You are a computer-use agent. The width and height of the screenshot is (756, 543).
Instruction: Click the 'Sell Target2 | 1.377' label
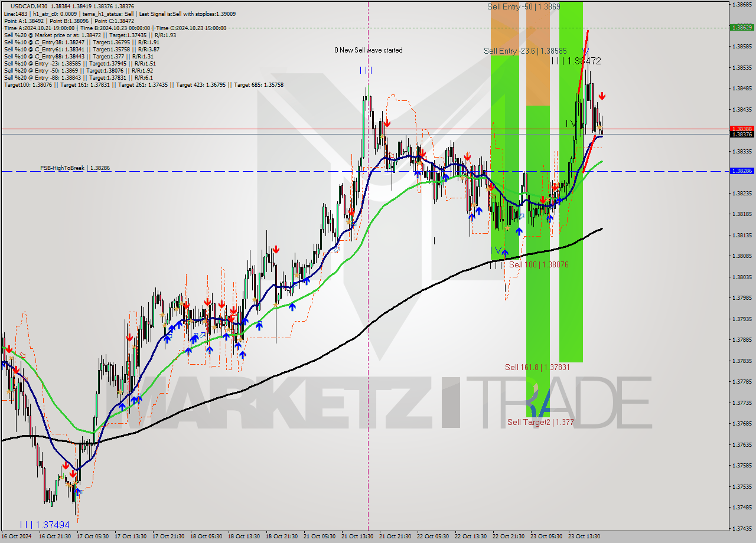click(x=540, y=422)
